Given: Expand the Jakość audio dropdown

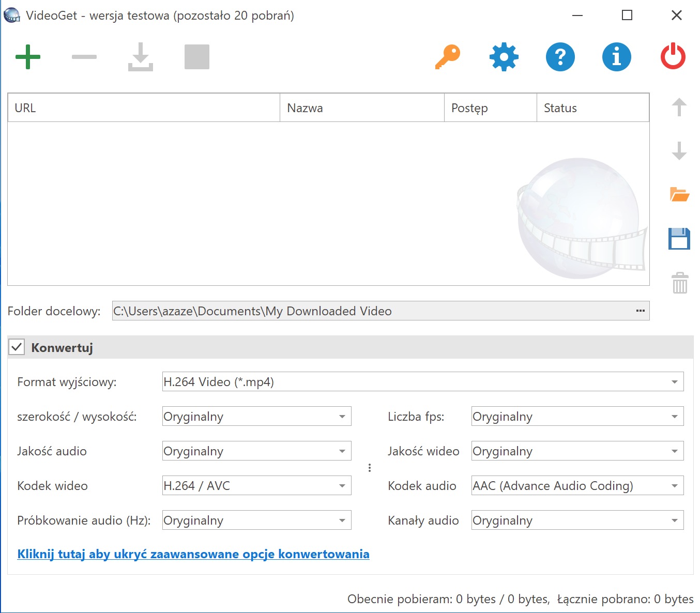Looking at the screenshot, I should (x=257, y=451).
